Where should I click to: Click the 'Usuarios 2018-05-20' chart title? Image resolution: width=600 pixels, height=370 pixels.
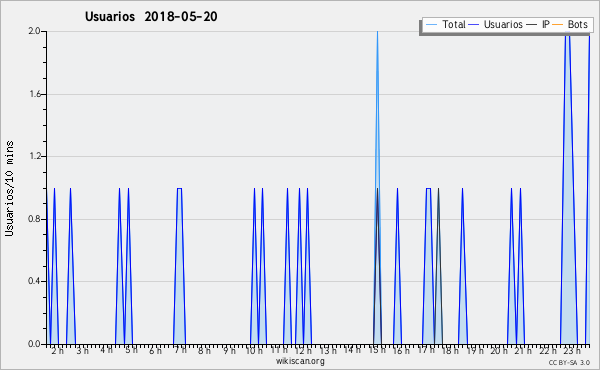point(151,17)
